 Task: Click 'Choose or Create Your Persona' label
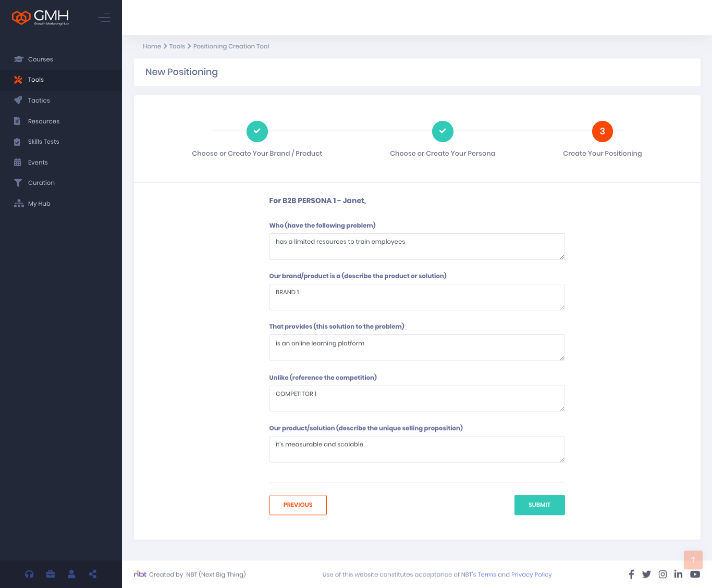[x=443, y=153]
